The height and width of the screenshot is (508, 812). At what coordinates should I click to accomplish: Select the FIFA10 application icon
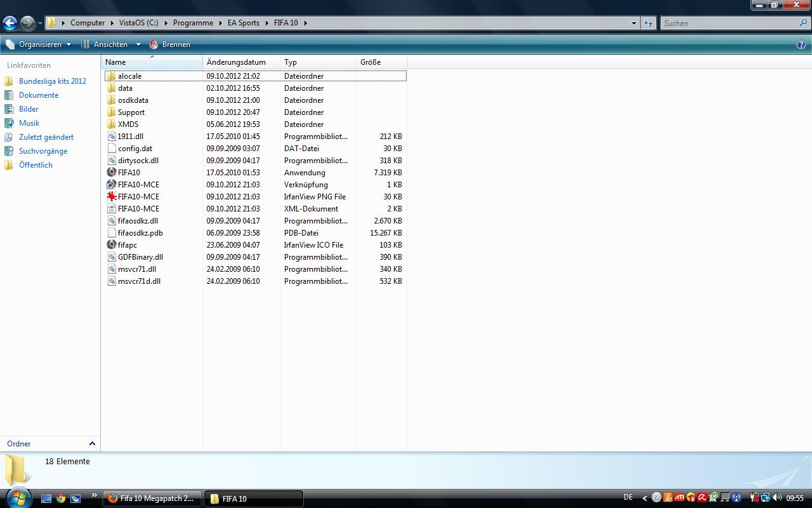pos(112,172)
